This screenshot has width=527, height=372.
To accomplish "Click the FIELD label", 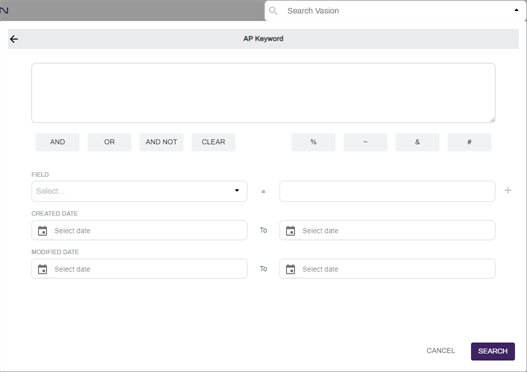I will tap(40, 174).
